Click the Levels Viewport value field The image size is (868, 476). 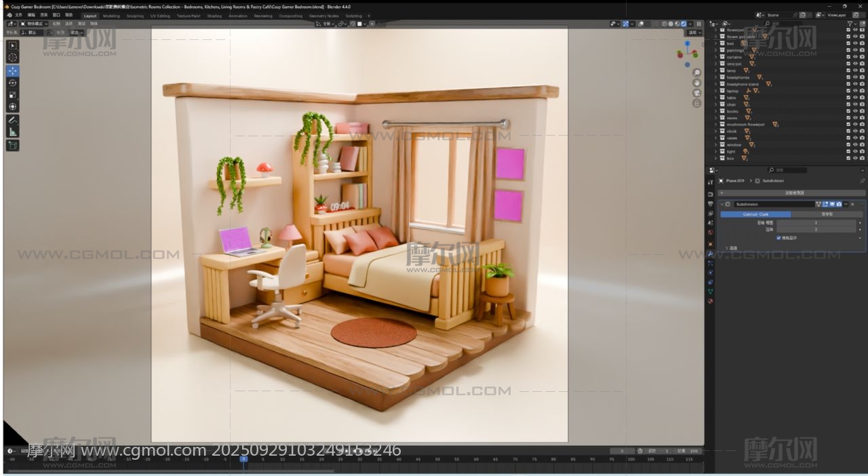[x=816, y=222]
